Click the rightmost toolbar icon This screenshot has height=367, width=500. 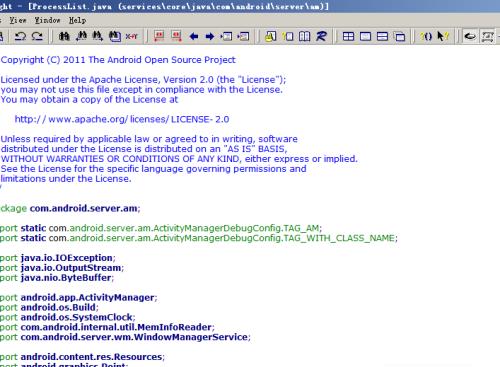(x=488, y=36)
